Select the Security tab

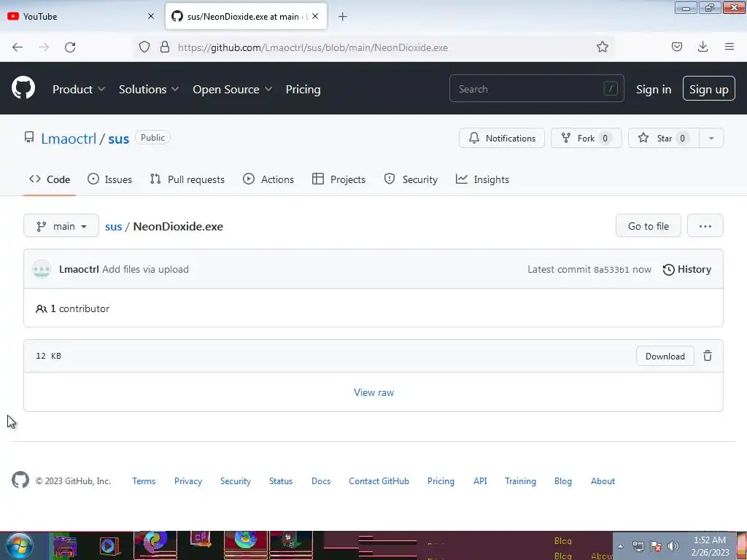coord(411,179)
